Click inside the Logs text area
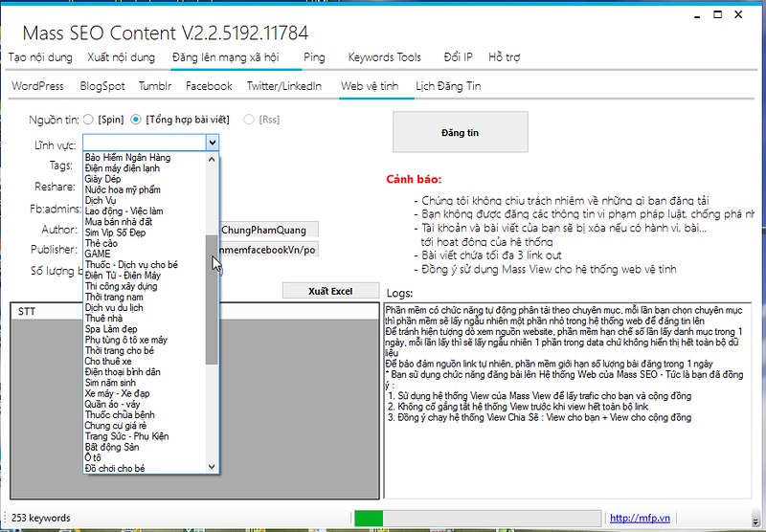This screenshot has width=766, height=532. coord(568,400)
